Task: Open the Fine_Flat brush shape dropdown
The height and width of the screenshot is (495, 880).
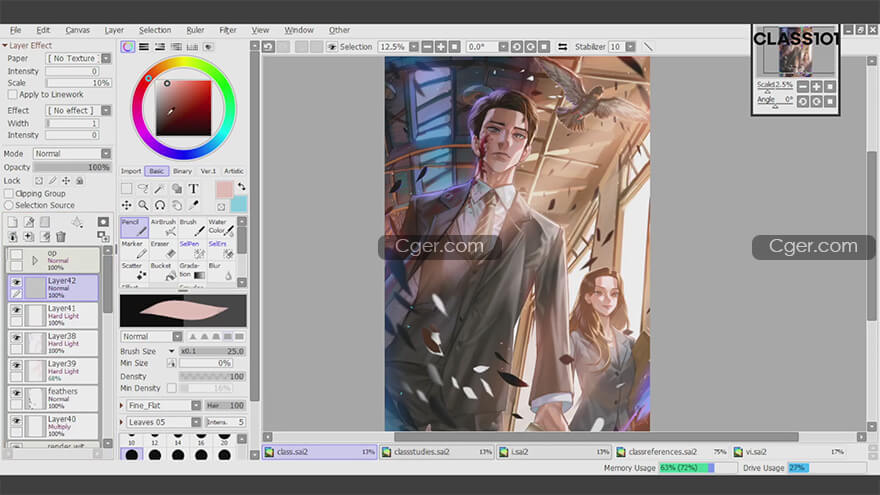Action: point(196,405)
